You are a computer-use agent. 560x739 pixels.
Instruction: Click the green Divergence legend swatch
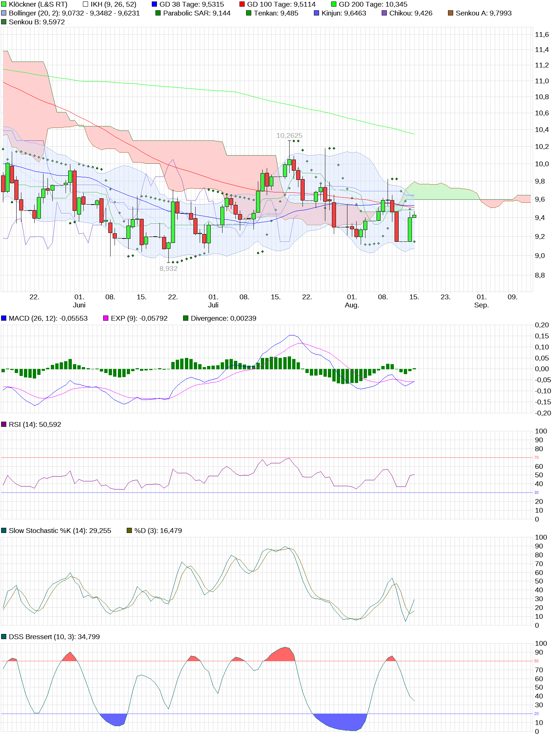click(186, 318)
